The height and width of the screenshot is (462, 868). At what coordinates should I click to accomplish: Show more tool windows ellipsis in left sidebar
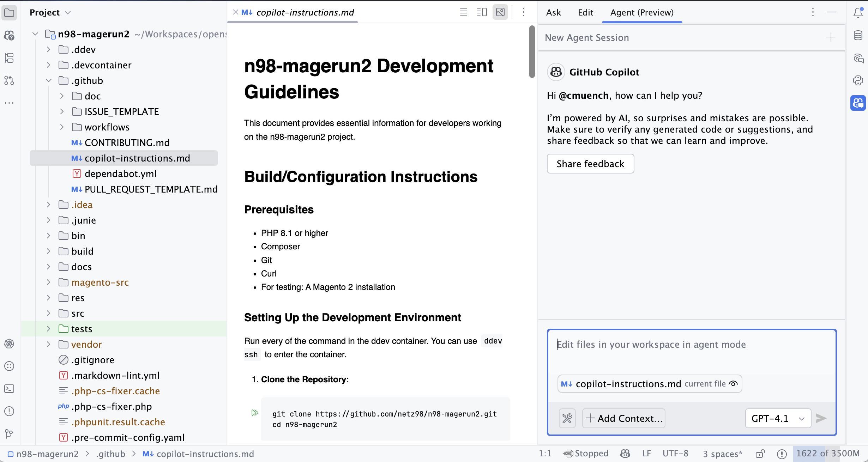[x=9, y=103]
